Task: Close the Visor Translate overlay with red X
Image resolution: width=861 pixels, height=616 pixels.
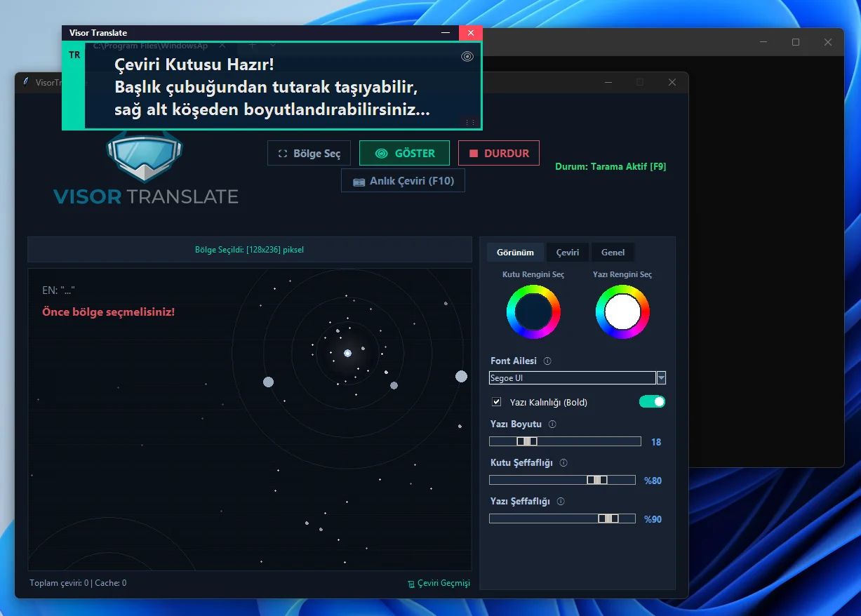Action: [x=471, y=33]
